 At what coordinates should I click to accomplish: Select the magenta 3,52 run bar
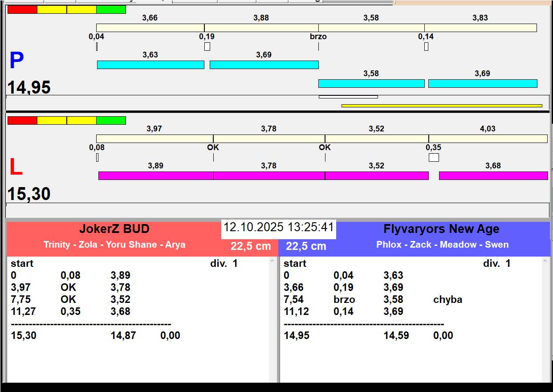pyautogui.click(x=377, y=176)
